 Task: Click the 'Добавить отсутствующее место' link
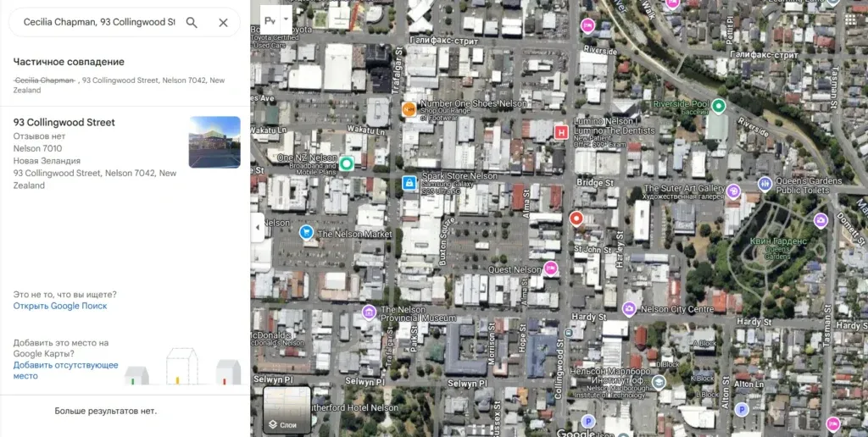point(66,371)
